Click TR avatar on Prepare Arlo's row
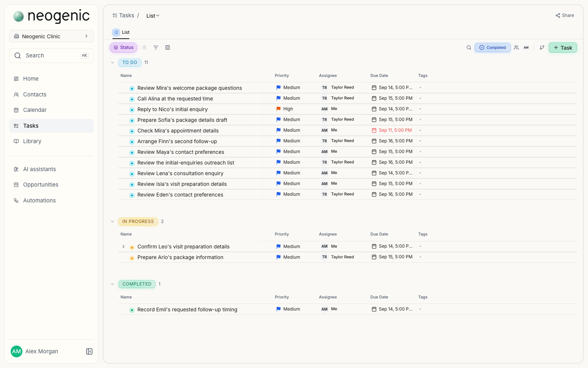 click(x=325, y=257)
